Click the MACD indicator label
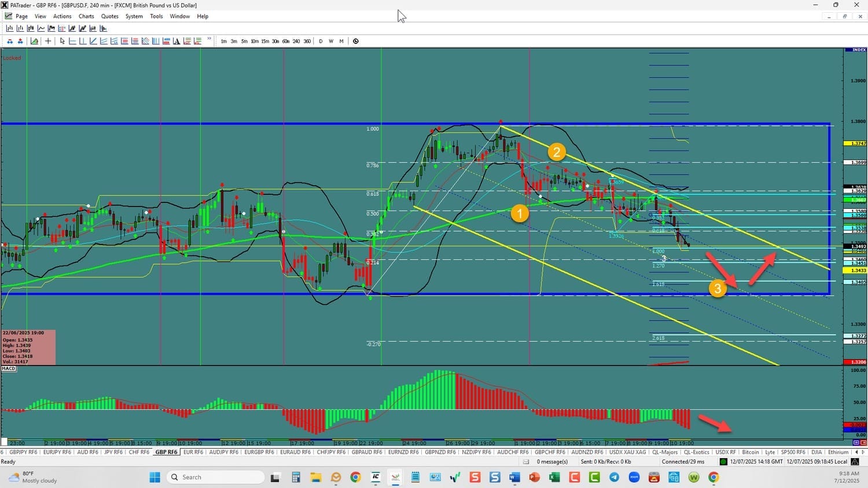The width and height of the screenshot is (868, 488). (9, 368)
